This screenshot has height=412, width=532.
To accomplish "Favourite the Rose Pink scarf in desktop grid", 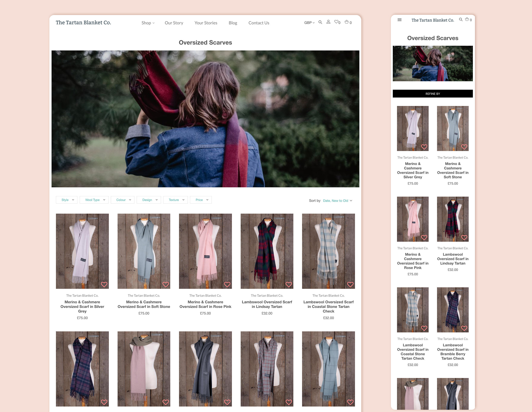I will pos(227,284).
